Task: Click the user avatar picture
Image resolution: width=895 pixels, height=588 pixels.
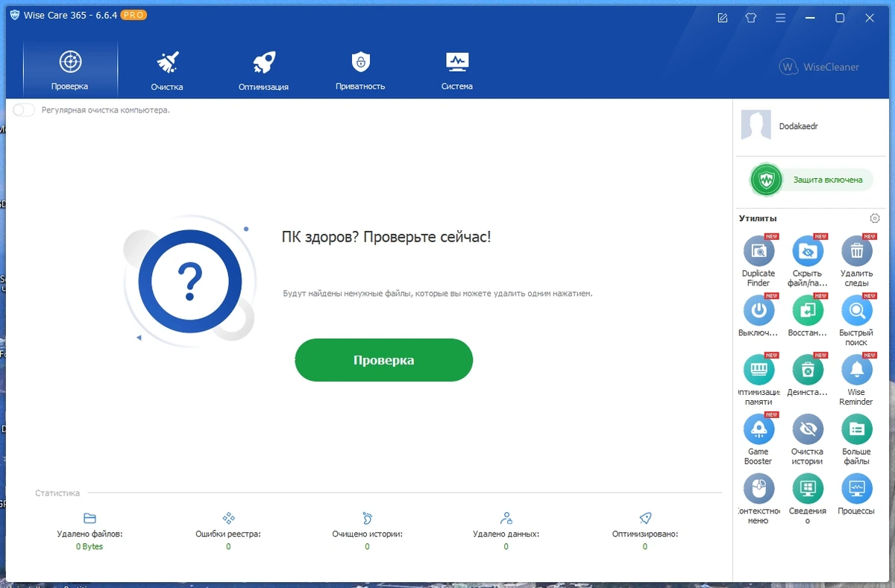Action: click(x=756, y=125)
